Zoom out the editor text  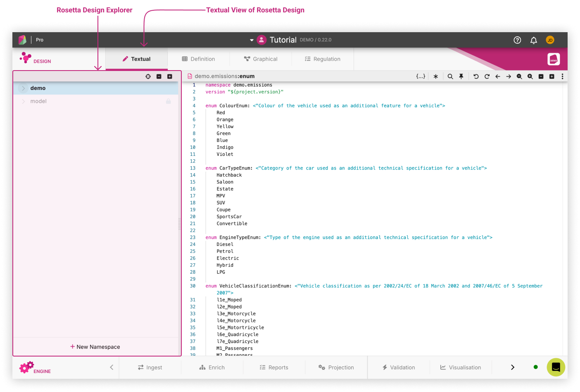click(x=519, y=76)
